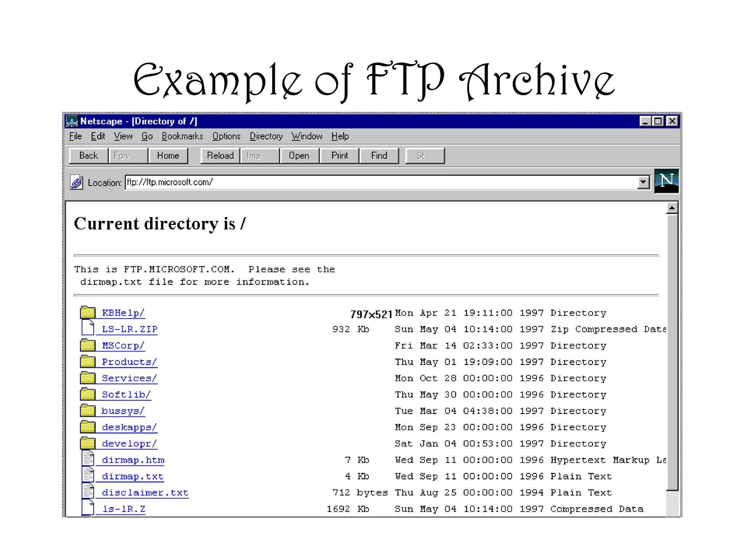
Task: Open the File menu
Action: point(75,136)
